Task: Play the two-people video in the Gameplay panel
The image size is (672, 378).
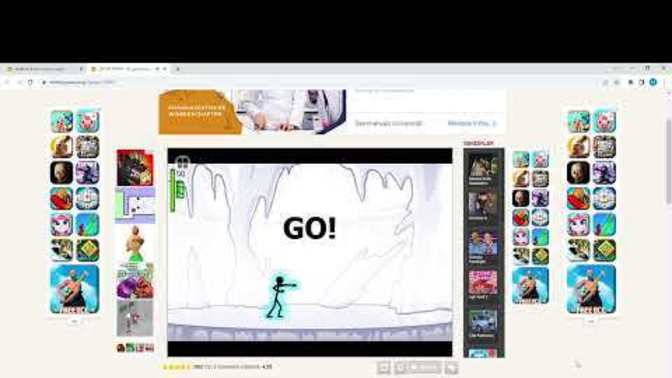Action: click(x=483, y=243)
